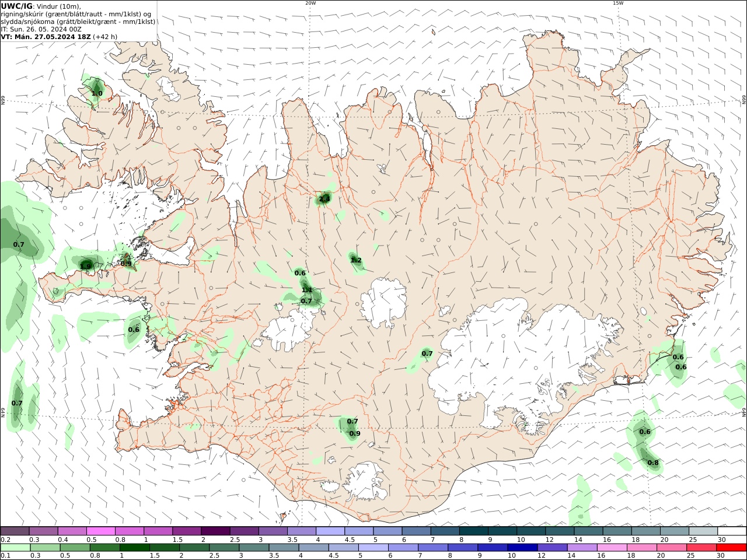Select lilac 14–16 swatch in rain scale
This screenshot has width=747, height=560.
coord(582,547)
